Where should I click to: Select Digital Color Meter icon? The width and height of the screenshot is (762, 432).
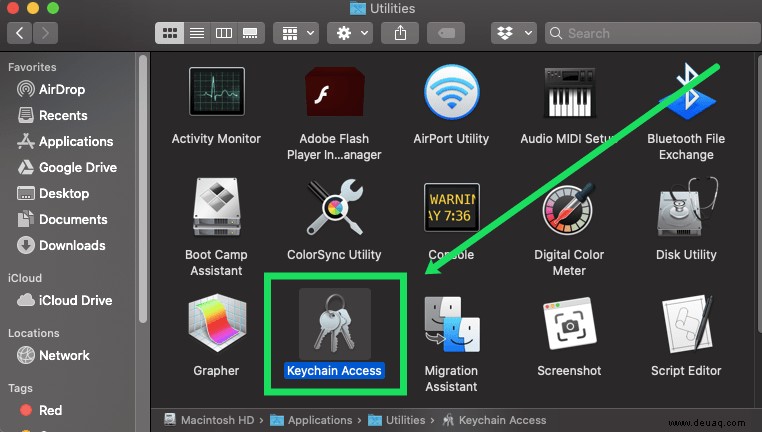point(569,209)
